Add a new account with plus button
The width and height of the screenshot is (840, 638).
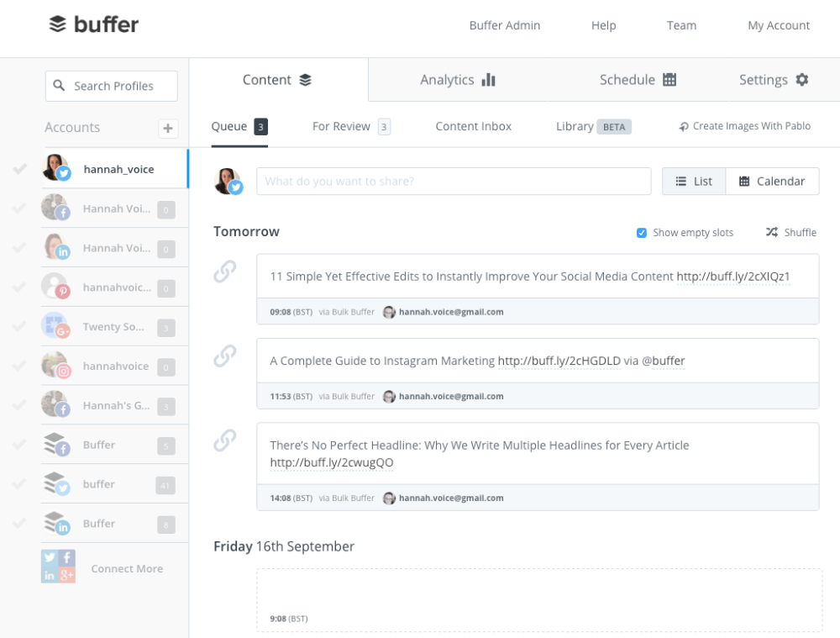tap(168, 128)
